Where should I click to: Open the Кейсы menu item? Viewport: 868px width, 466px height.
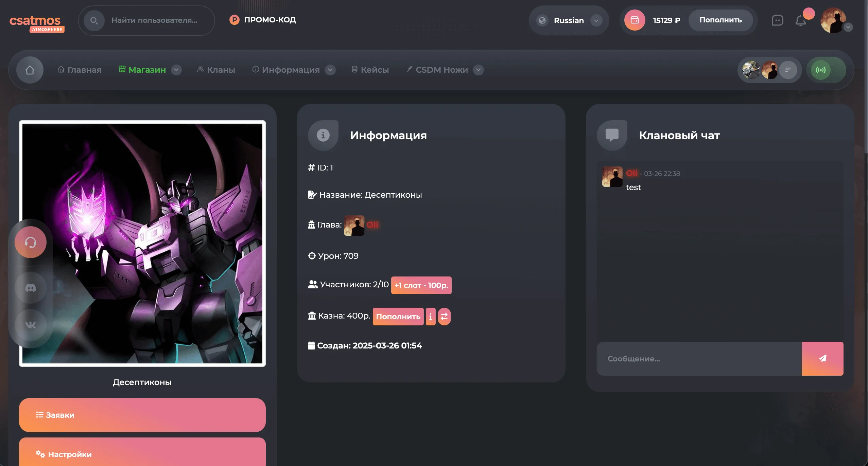click(370, 70)
